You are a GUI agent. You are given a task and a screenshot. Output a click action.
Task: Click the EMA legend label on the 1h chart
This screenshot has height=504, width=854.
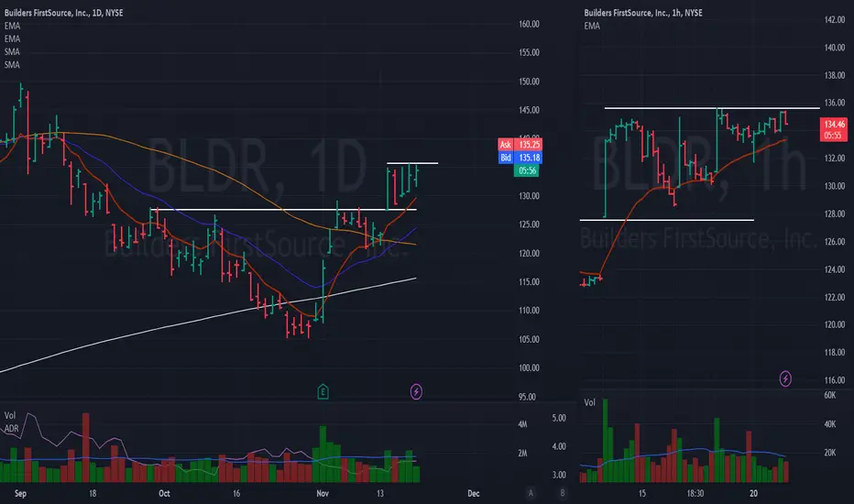click(x=592, y=26)
